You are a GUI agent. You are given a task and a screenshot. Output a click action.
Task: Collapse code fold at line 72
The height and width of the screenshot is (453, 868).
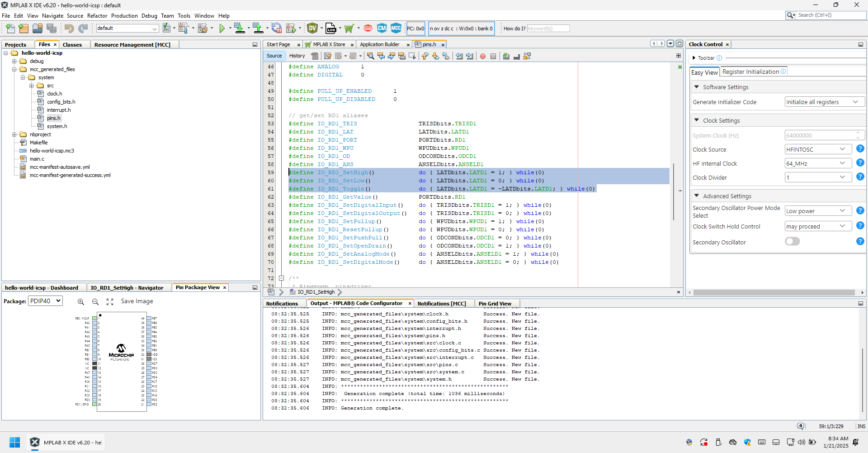click(x=281, y=278)
